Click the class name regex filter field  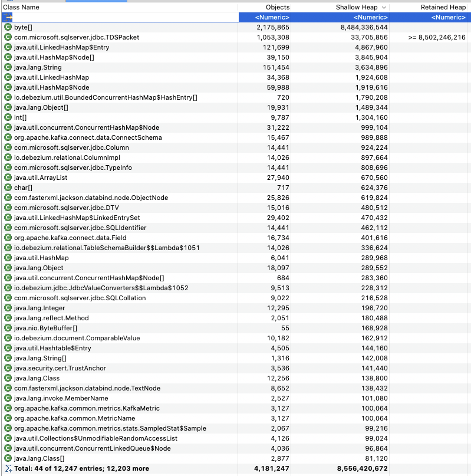click(125, 17)
